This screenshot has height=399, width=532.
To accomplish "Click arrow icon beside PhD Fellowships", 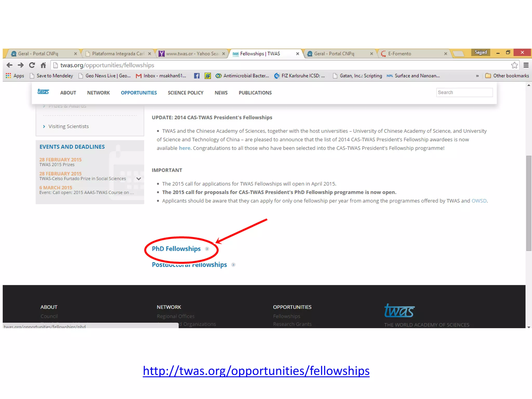I will coord(207,249).
